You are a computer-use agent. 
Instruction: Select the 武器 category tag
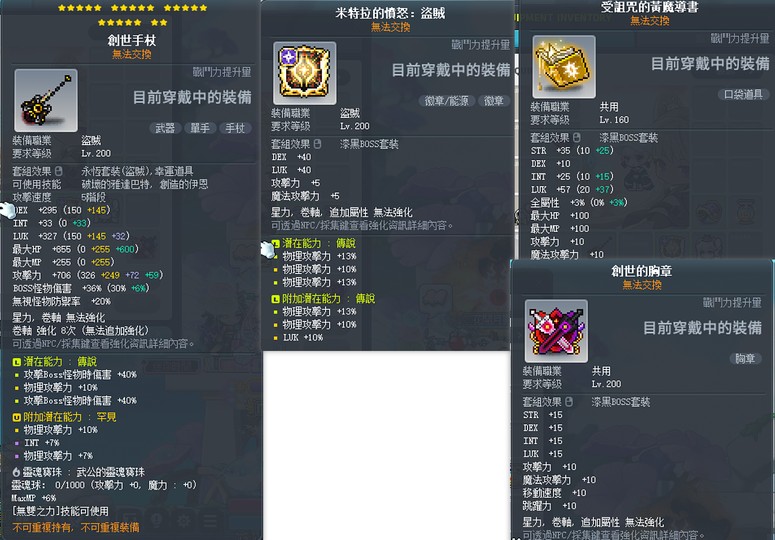pos(165,128)
